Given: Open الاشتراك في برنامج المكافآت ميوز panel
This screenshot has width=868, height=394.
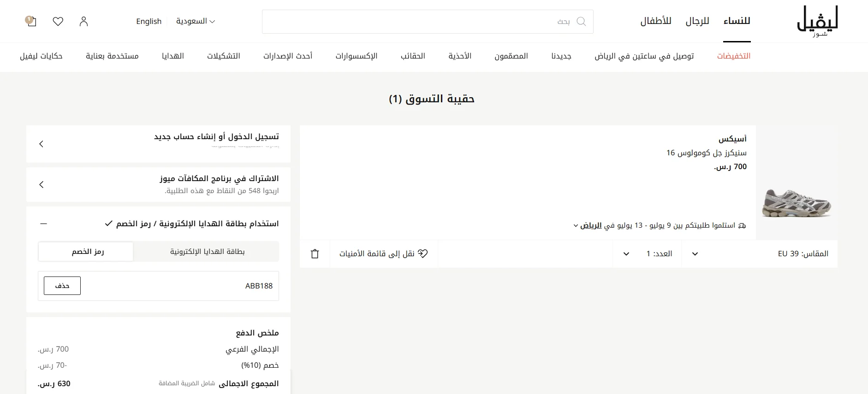Looking at the screenshot, I should (x=158, y=184).
